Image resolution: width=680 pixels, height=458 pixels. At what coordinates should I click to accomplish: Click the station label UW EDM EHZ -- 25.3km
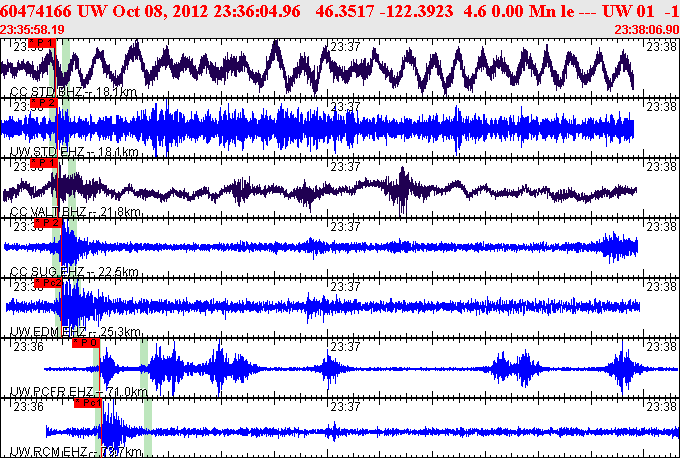click(x=75, y=332)
